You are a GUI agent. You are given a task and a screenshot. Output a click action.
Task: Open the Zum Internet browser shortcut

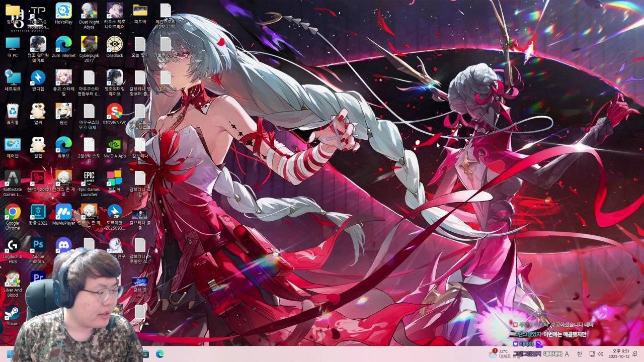(63, 44)
